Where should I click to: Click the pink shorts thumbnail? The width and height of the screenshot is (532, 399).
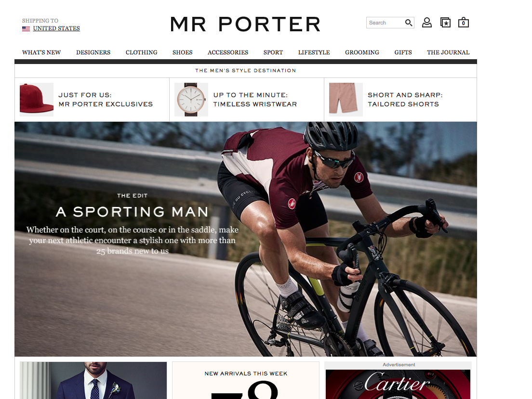coord(346,99)
